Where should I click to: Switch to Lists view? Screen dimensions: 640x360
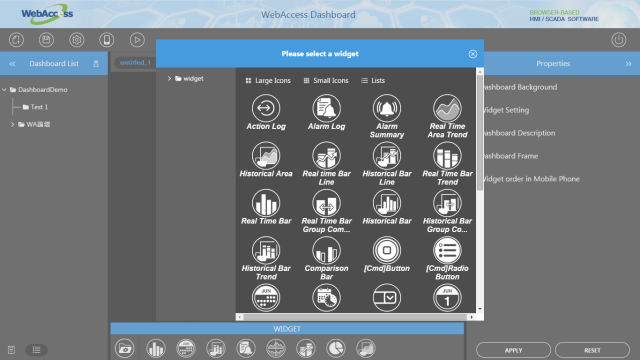coord(373,80)
